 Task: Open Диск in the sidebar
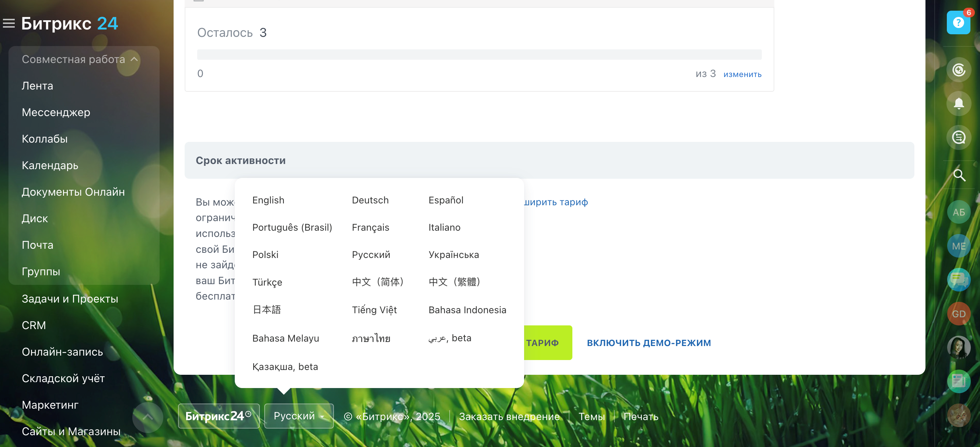pyautogui.click(x=35, y=219)
